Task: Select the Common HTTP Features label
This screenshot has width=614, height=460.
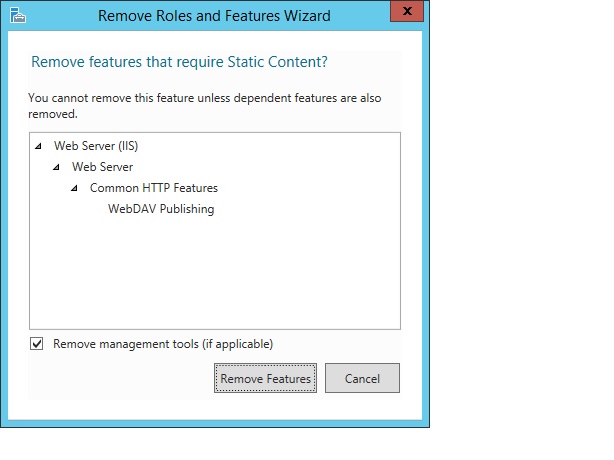Action: tap(154, 188)
